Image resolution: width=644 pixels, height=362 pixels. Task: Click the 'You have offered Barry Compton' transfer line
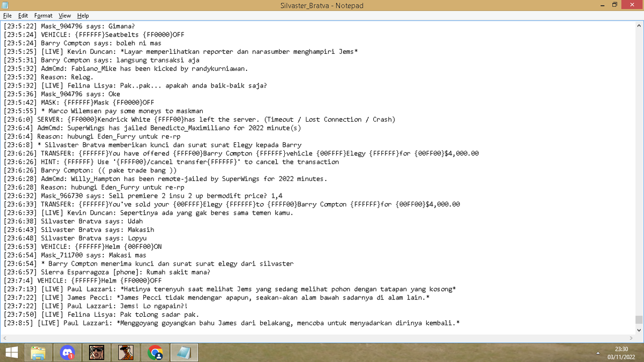pos(241,153)
